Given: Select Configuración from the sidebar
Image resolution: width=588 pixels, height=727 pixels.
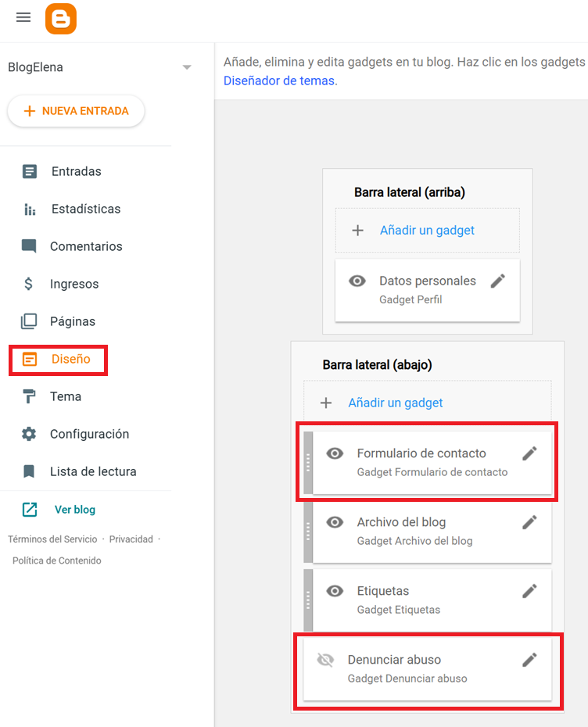Looking at the screenshot, I should [89, 434].
